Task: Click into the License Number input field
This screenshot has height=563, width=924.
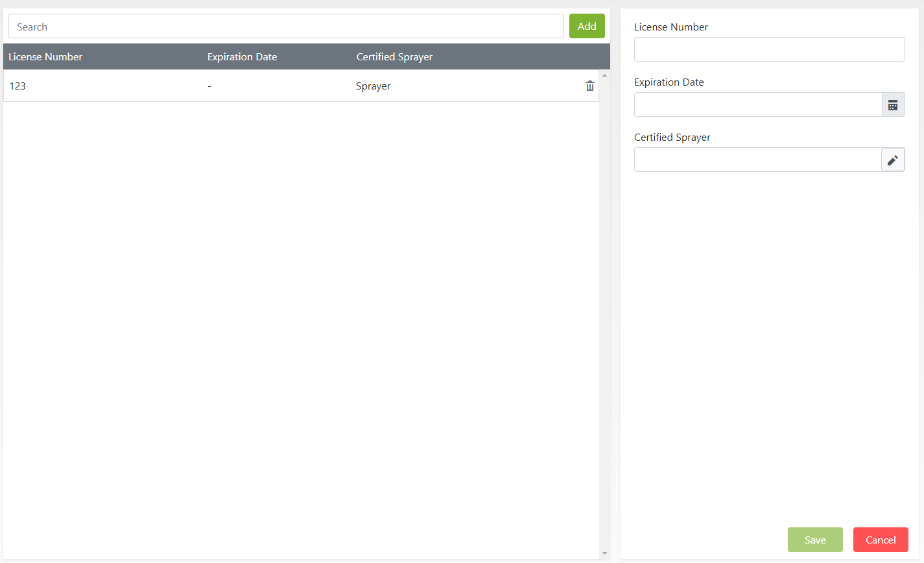Action: point(768,49)
